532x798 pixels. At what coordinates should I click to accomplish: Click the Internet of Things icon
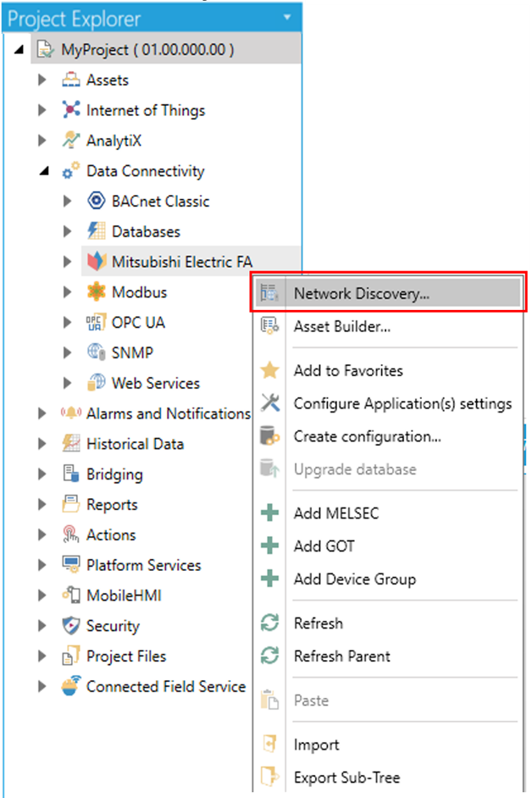(x=71, y=109)
